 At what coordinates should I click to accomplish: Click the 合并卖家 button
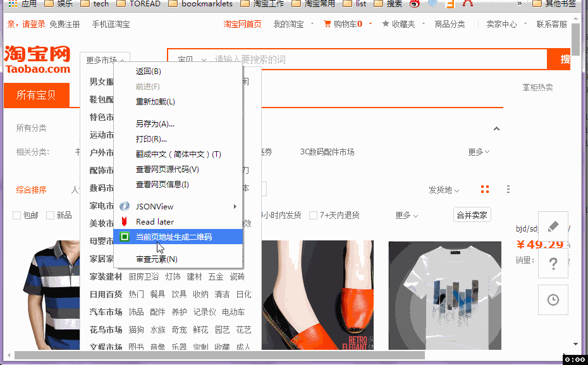[472, 215]
